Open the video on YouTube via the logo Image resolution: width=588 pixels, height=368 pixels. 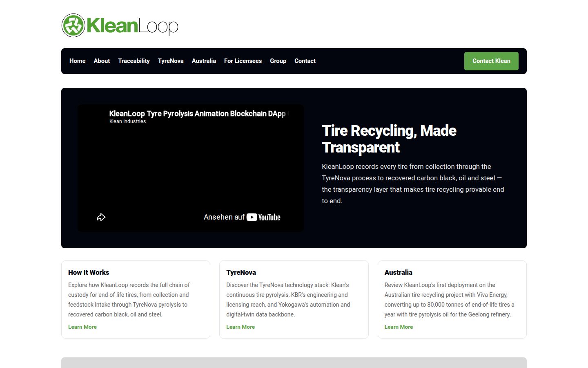pyautogui.click(x=263, y=217)
